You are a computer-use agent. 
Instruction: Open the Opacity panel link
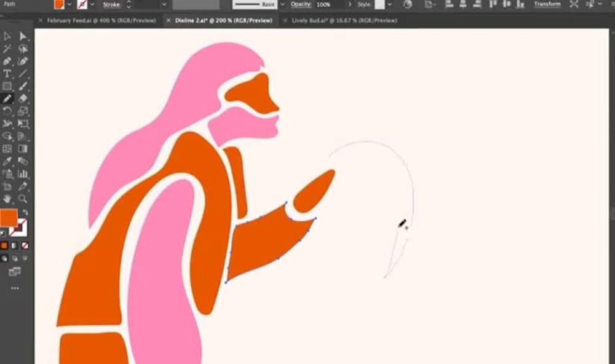[301, 4]
